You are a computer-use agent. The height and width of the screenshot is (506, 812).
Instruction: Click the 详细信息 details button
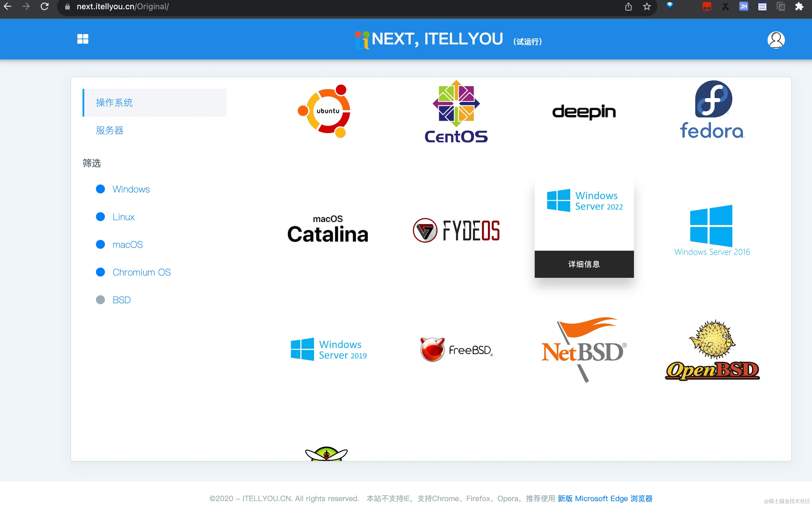click(584, 264)
